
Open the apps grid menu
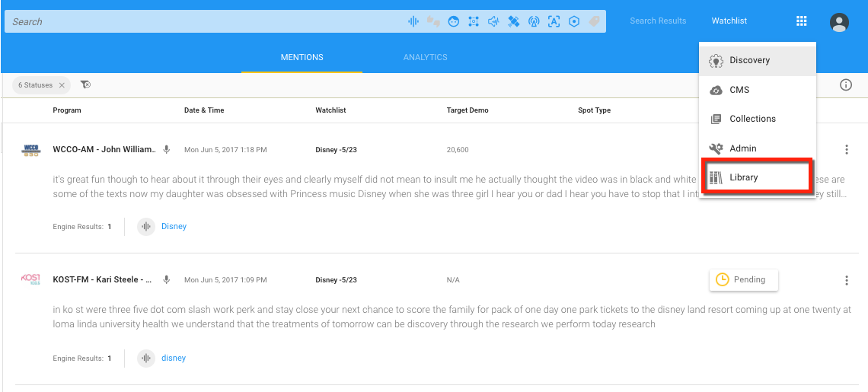pyautogui.click(x=801, y=21)
